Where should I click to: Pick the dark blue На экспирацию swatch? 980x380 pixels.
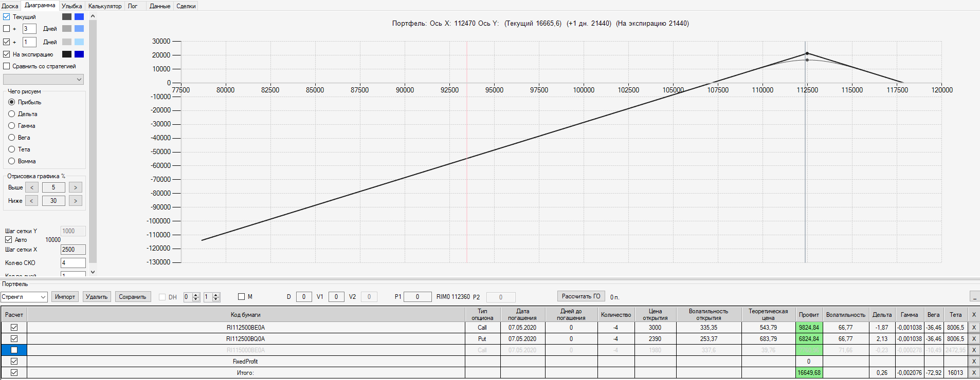[x=79, y=54]
